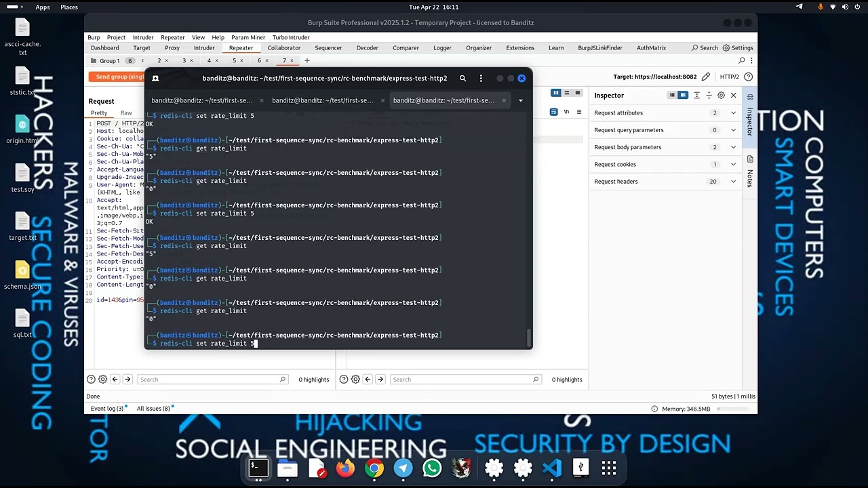The width and height of the screenshot is (868, 488).
Task: Switch Inspector to stacked layout
Action: pos(672,96)
